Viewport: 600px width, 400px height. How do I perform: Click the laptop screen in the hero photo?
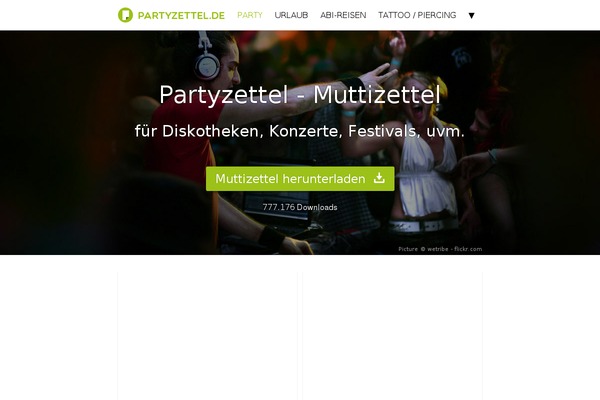click(x=277, y=205)
